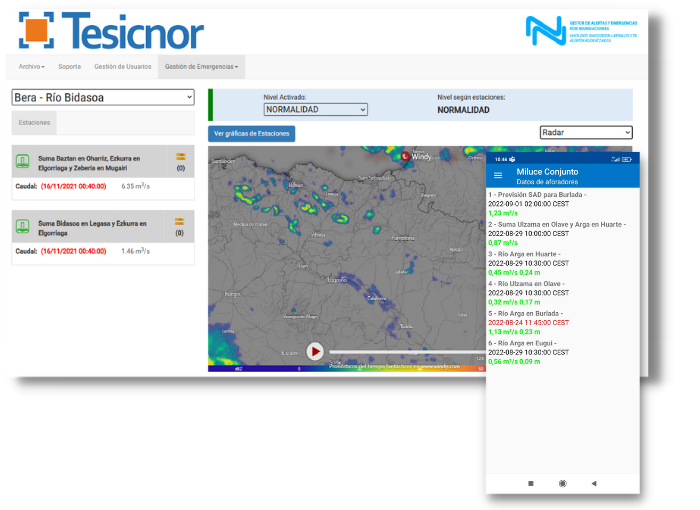Open the Bera - Río Bidasoa river dropdown
700x510 pixels.
coord(103,97)
